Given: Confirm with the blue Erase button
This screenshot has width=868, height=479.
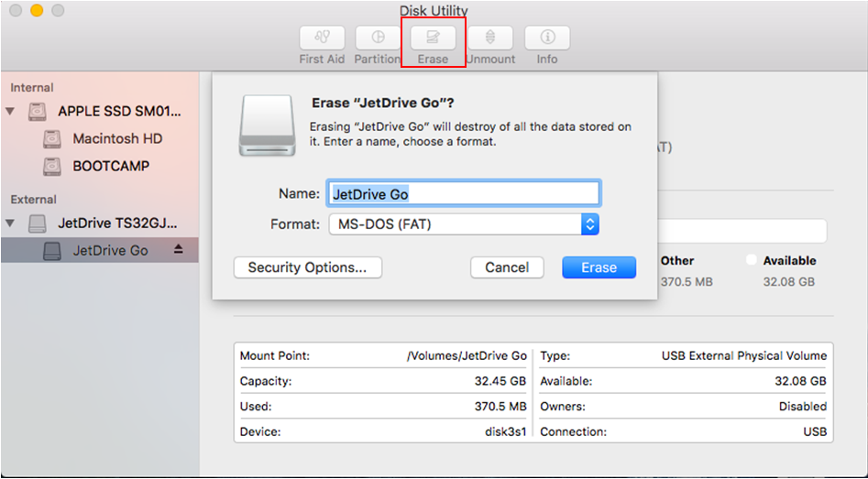Looking at the screenshot, I should pos(599,267).
